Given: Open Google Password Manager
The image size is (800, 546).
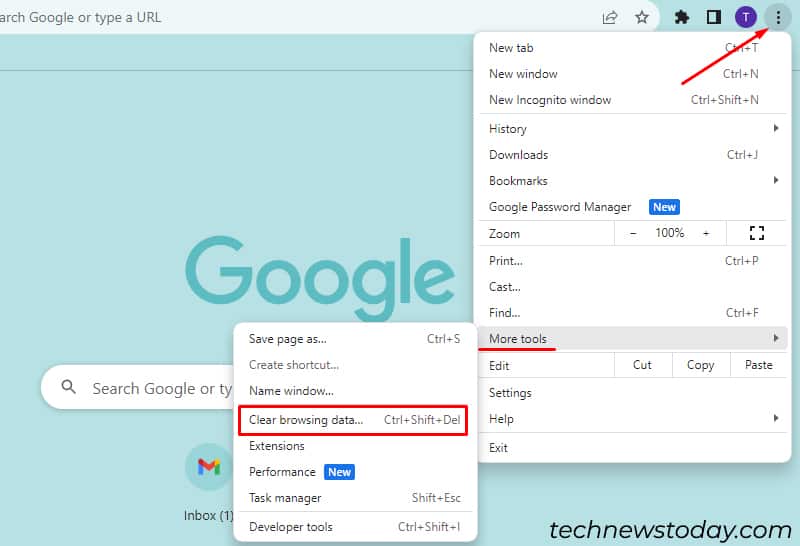Looking at the screenshot, I should point(633,207).
